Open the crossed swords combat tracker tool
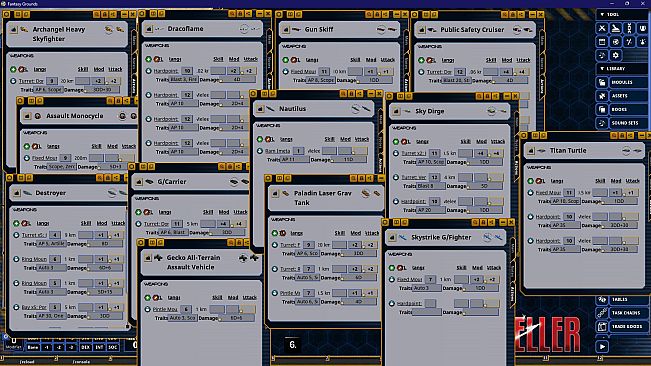The width and height of the screenshot is (651, 366). 602,28
